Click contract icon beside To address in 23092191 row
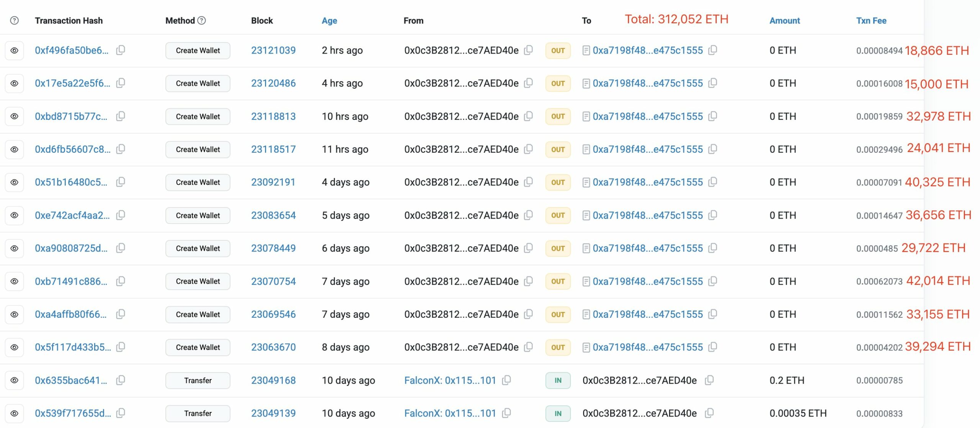The width and height of the screenshot is (980, 428). point(586,182)
